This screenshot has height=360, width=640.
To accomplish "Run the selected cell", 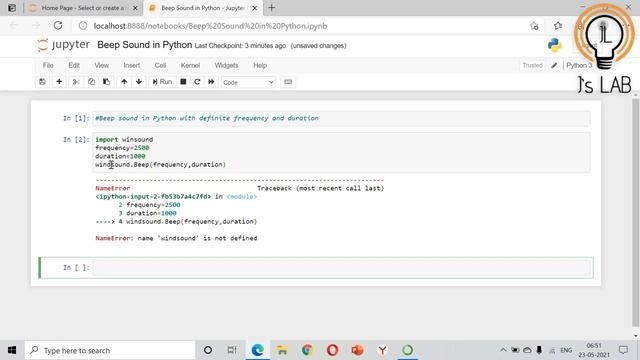I will pyautogui.click(x=162, y=82).
